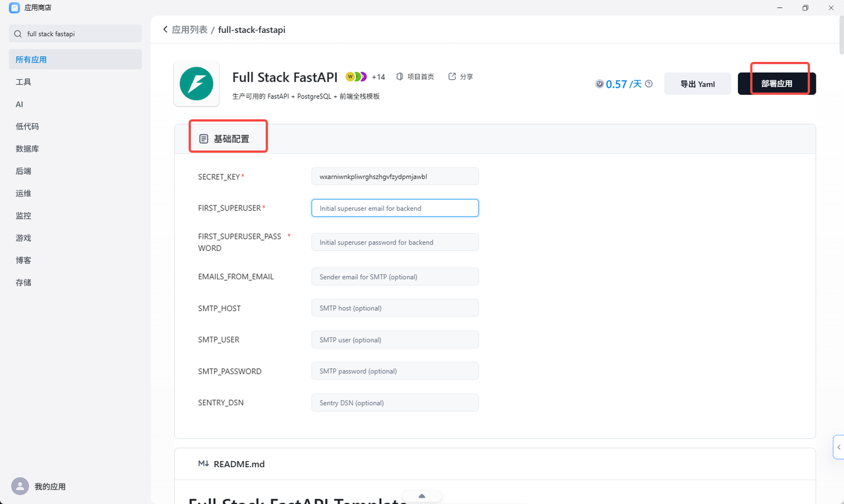Click the SECRET_KEY input field

pos(395,177)
